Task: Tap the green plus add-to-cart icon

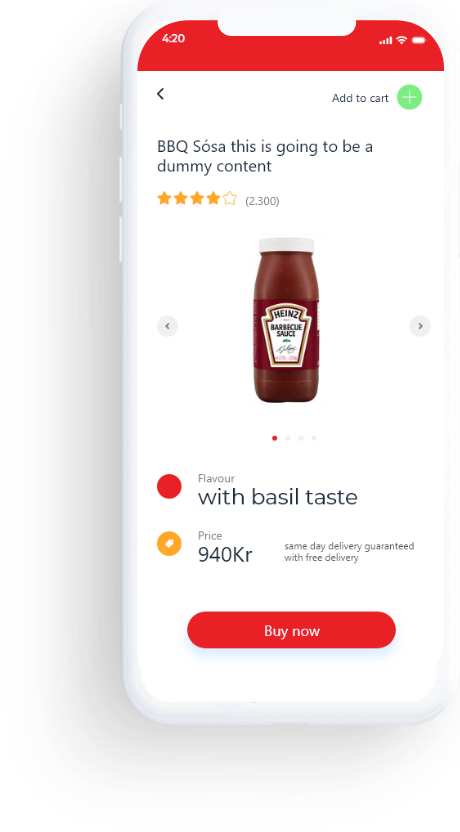Action: point(409,98)
